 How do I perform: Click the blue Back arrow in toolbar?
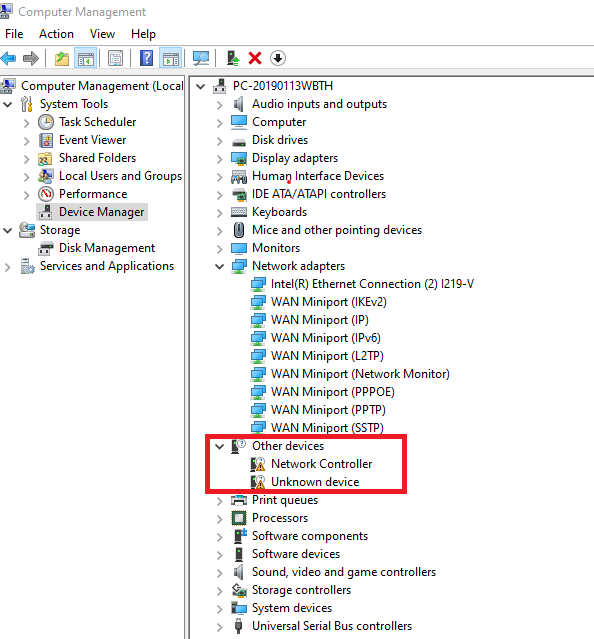(x=9, y=58)
